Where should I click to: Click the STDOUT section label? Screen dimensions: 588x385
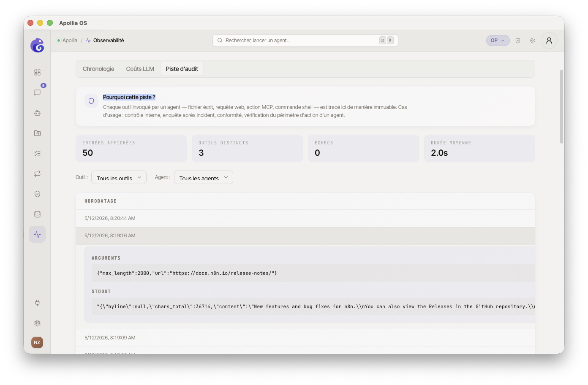[101, 291]
